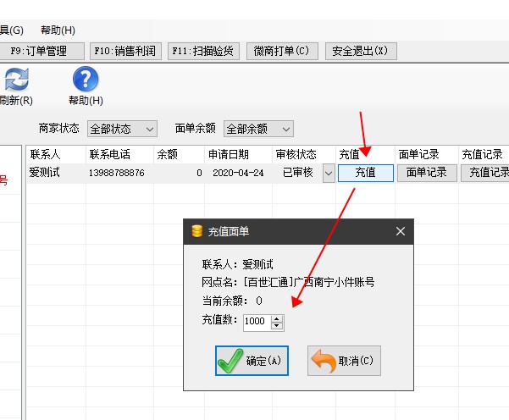Decrease 充值数 with the down arrow

click(x=278, y=326)
